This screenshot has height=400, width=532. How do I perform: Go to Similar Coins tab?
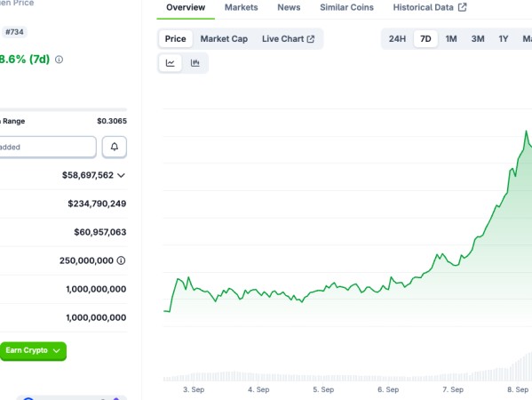(346, 7)
